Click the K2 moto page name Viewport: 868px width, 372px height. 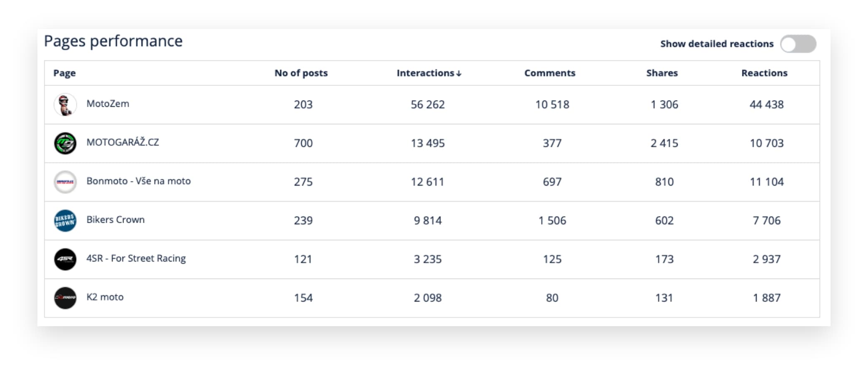105,297
